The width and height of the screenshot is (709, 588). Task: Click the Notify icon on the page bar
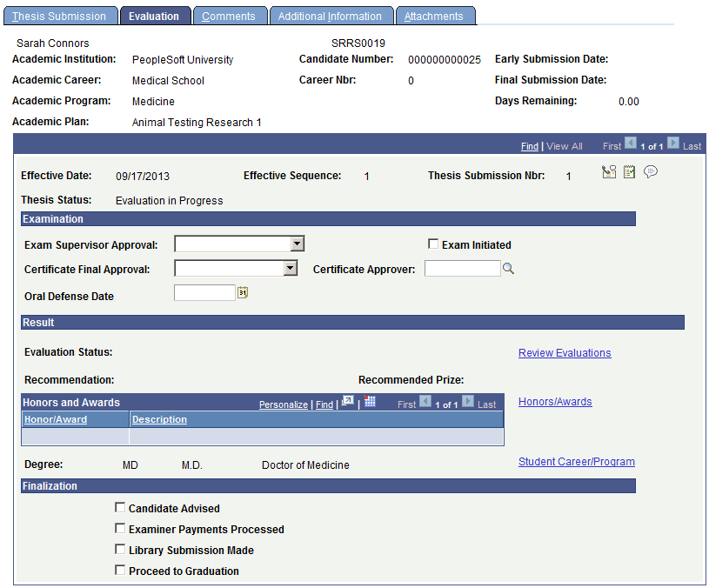[x=610, y=171]
